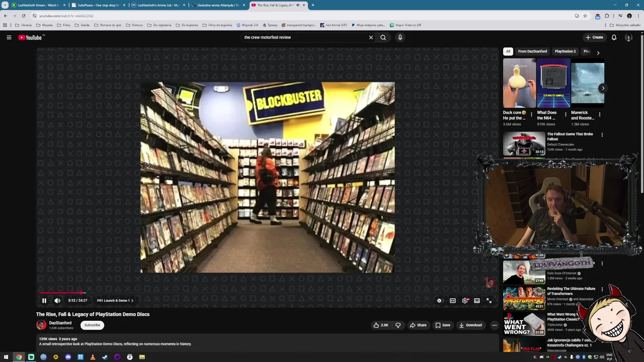Screen dimensions: 644x362
Task: Adjust the system volume tray icon
Action: pos(602,357)
